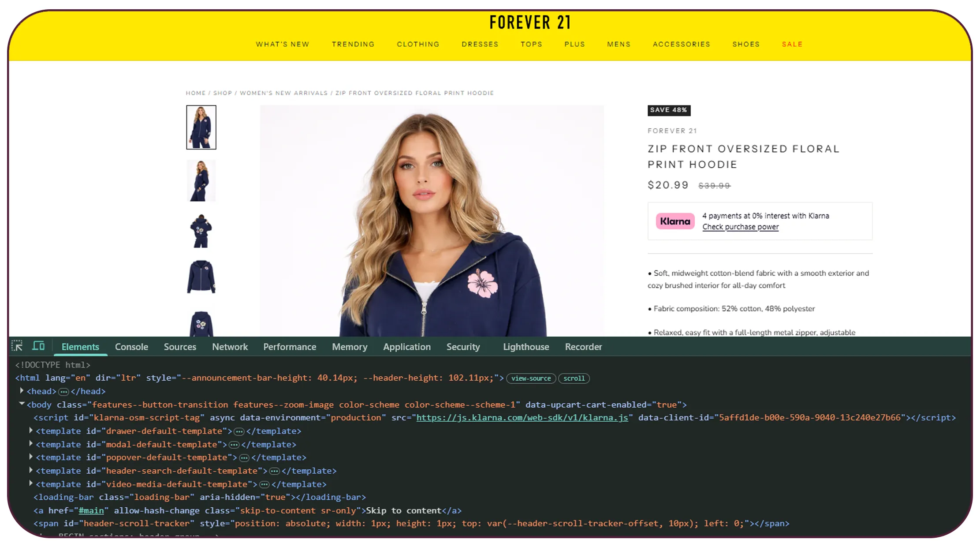The width and height of the screenshot is (980, 547).
Task: Select the DOCTYPE html line
Action: (x=53, y=365)
